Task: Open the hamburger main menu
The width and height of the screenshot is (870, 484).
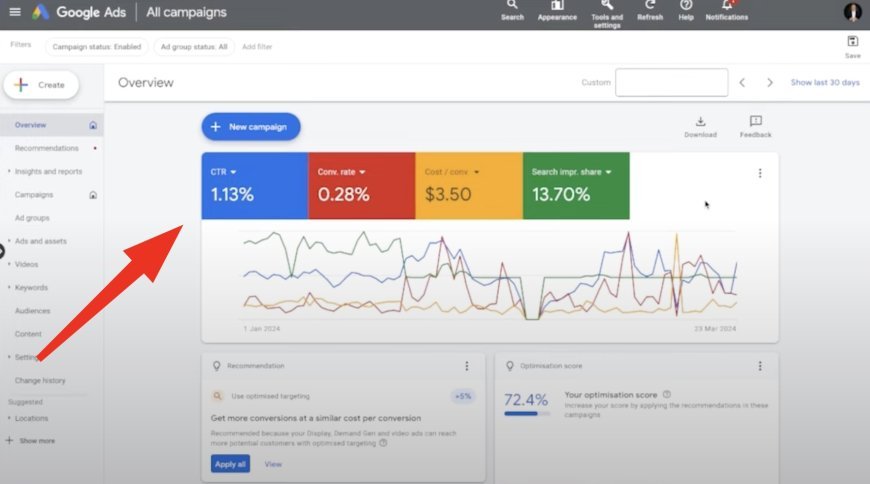Action: 14,13
